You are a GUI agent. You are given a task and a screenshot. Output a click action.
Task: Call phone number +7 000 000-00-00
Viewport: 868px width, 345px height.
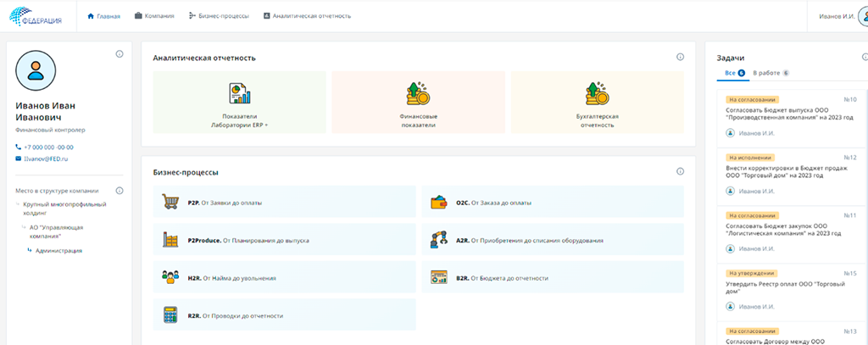coord(48,147)
